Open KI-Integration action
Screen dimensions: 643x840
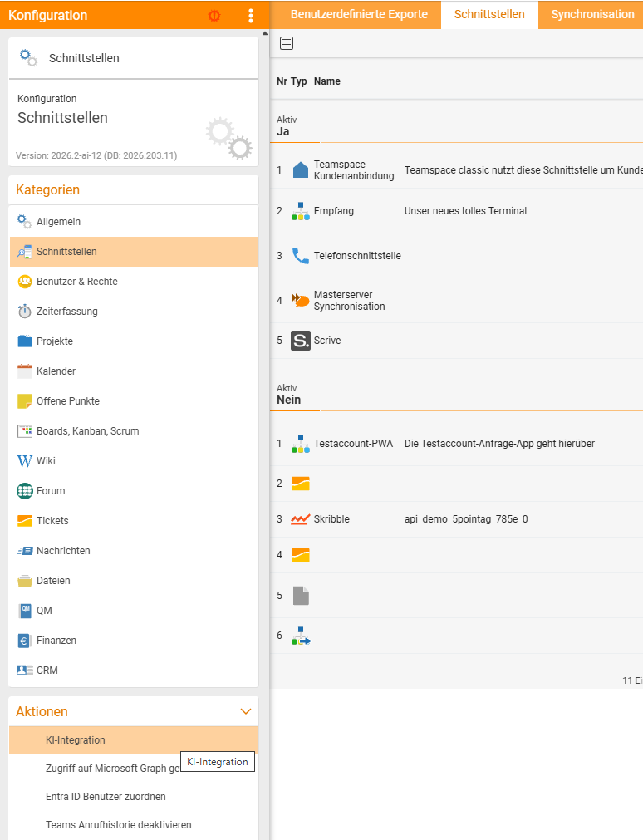click(134, 740)
